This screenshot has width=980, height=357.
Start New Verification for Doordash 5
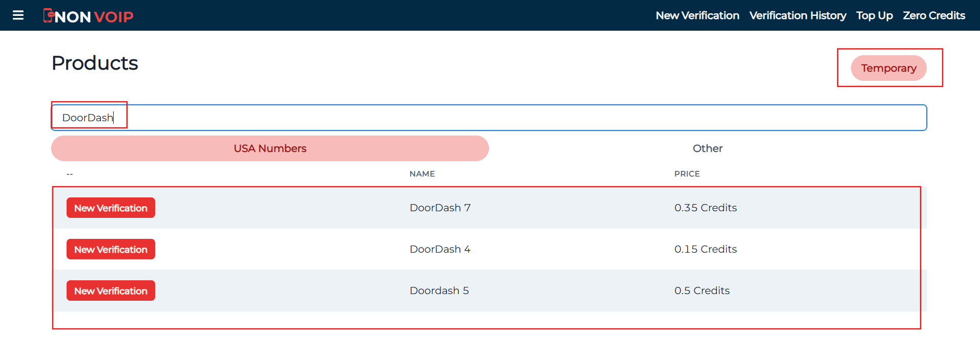[111, 291]
